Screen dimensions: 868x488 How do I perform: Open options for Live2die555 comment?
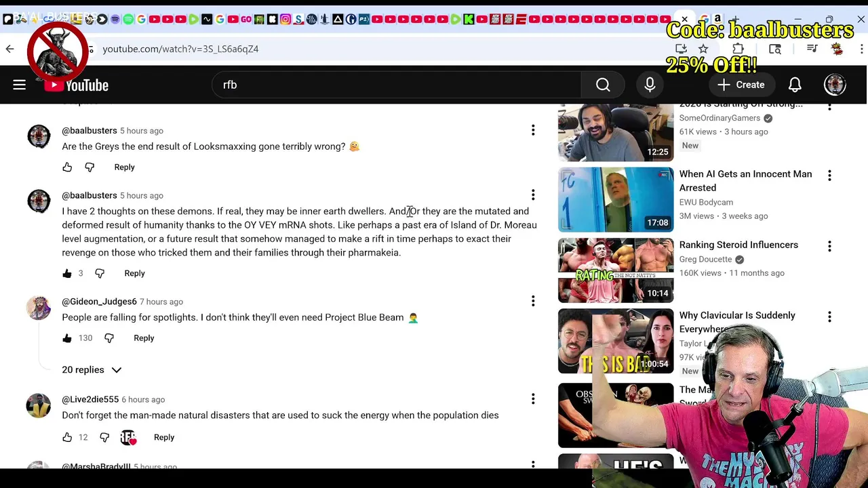pos(533,399)
